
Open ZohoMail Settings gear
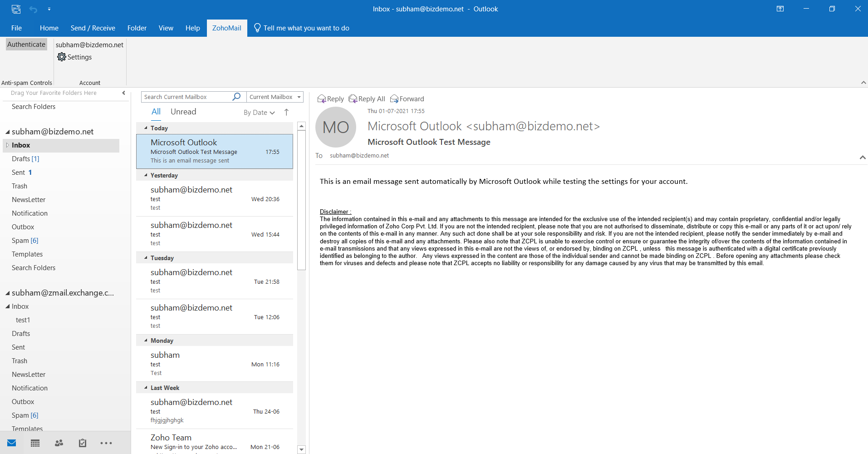(x=62, y=57)
